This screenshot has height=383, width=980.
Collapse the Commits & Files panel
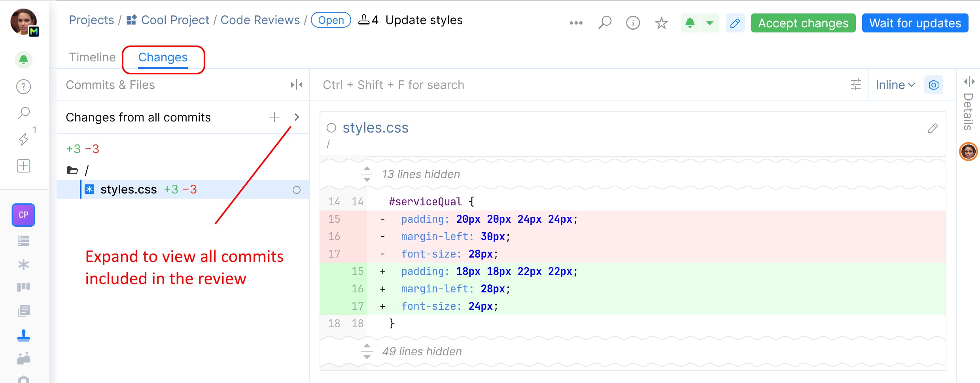tap(296, 85)
